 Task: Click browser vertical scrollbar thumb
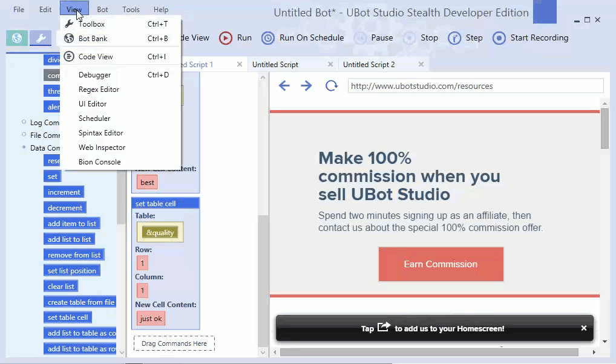[605, 128]
